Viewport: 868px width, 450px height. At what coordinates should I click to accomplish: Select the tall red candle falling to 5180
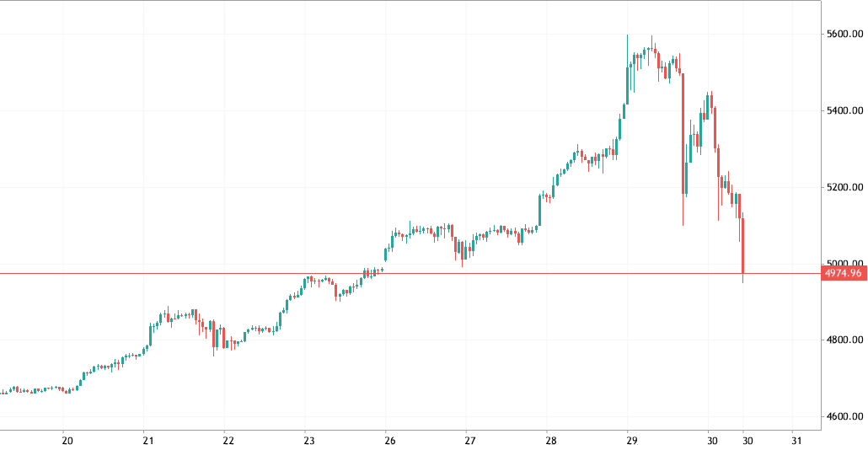683,135
